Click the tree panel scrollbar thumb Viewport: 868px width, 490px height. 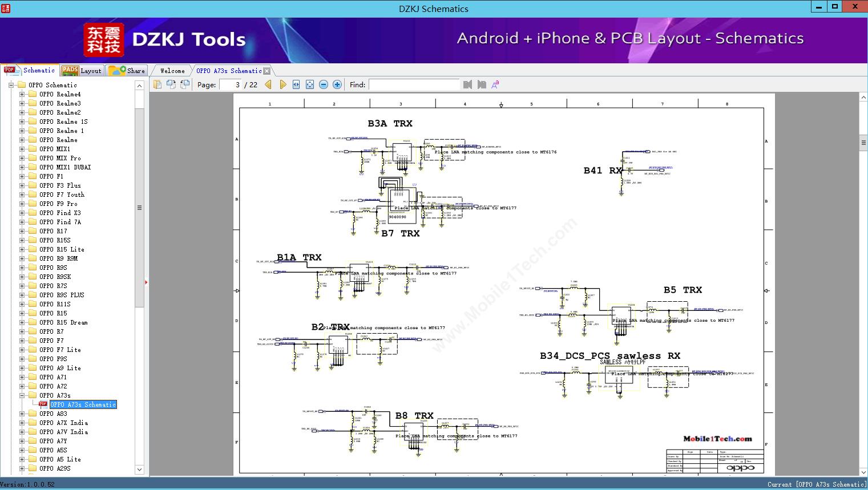tap(139, 208)
